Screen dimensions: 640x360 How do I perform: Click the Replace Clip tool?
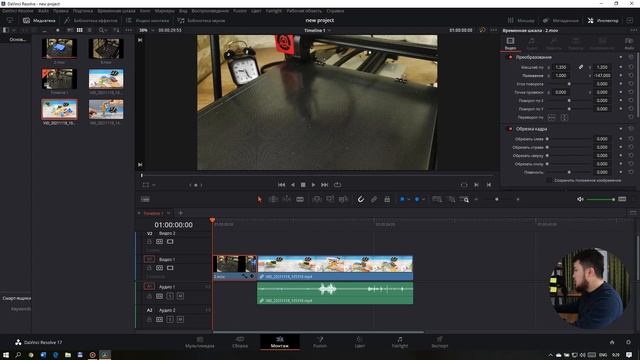(x=343, y=199)
